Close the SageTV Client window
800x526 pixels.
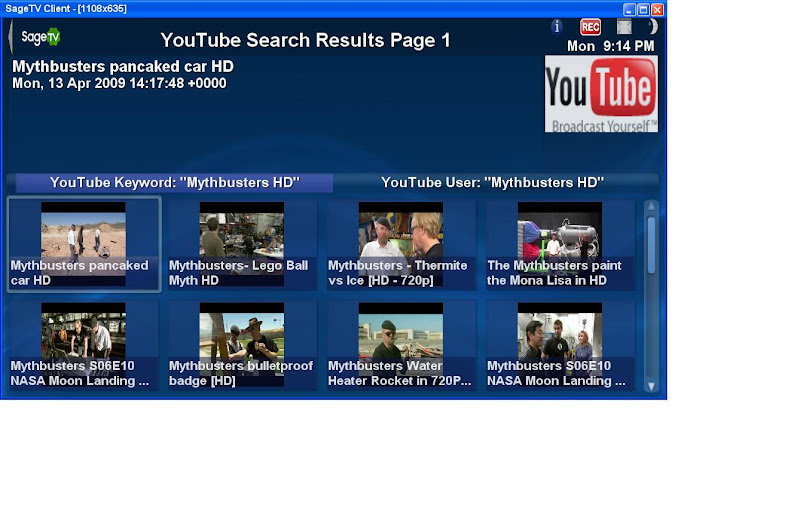pos(658,9)
